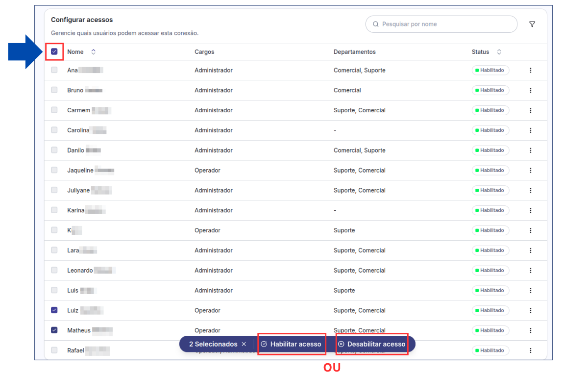The image size is (588, 375).
Task: Open the three-dot menu for Jaqueline
Action: [x=530, y=170]
